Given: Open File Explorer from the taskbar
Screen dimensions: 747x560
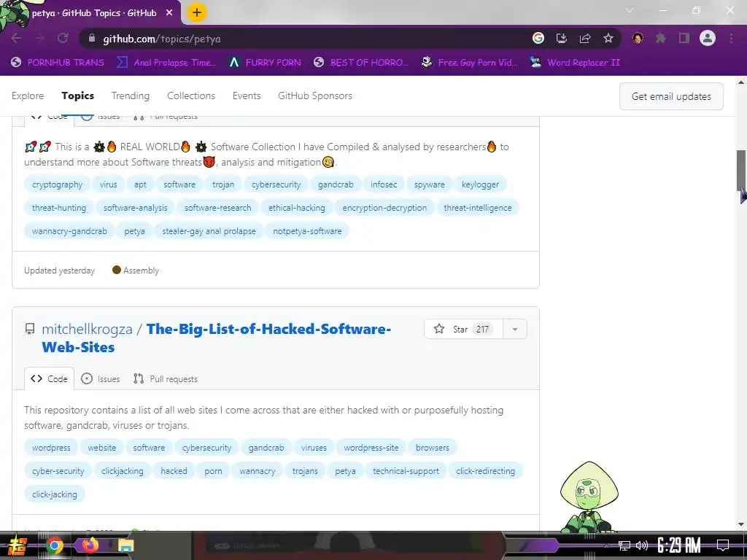Looking at the screenshot, I should tap(125, 545).
